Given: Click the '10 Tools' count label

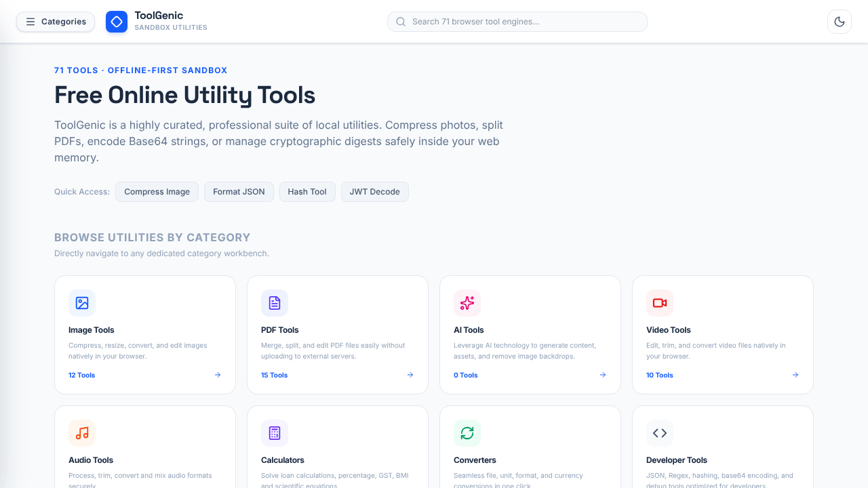Looking at the screenshot, I should coord(660,375).
